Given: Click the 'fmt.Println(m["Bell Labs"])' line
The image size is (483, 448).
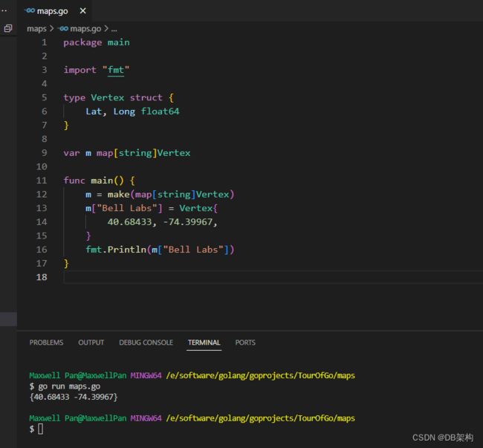Looking at the screenshot, I should coord(160,250).
